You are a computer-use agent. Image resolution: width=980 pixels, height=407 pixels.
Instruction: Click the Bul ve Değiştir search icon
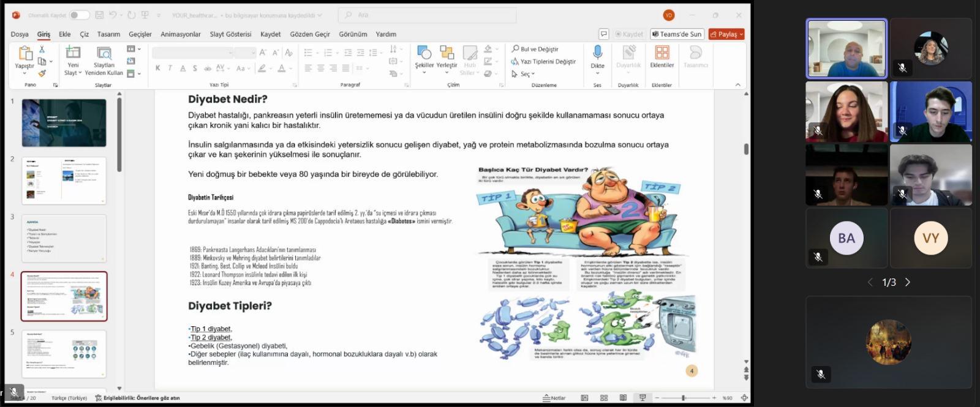pyautogui.click(x=515, y=49)
